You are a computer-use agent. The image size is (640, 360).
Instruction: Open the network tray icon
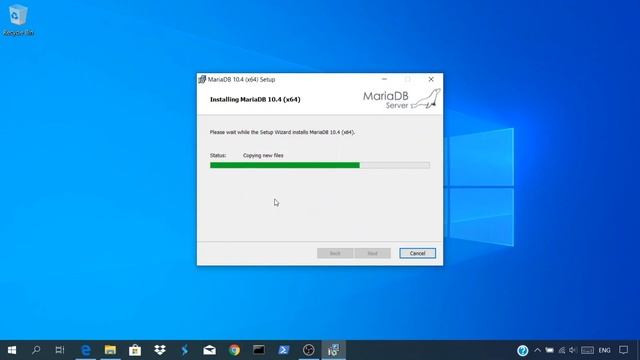(562, 350)
